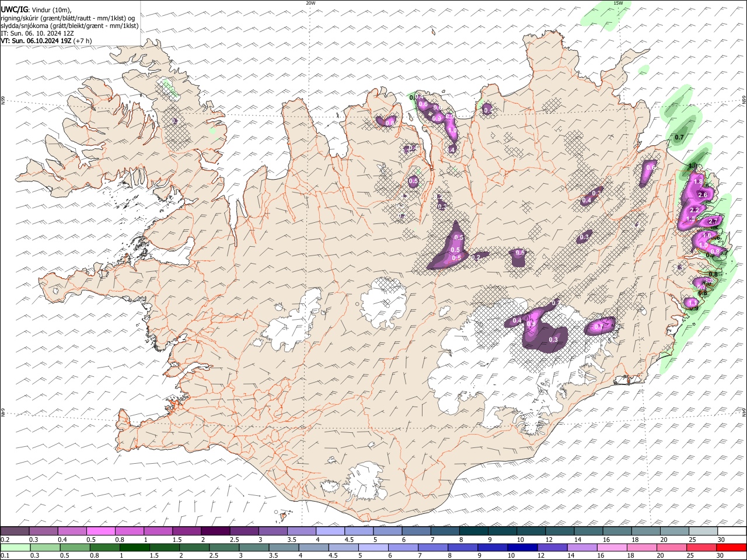
Task: Click the lower legend swatch labeled 25
Action: [x=701, y=547]
